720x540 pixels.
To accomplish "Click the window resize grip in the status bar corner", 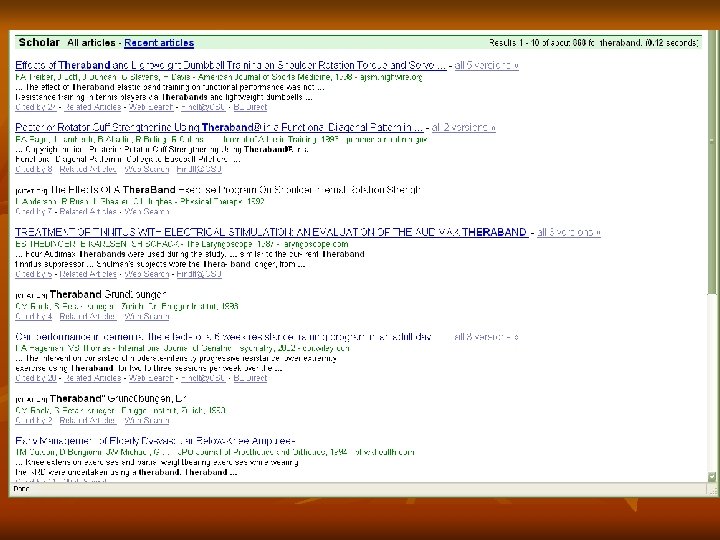I will [x=712, y=490].
